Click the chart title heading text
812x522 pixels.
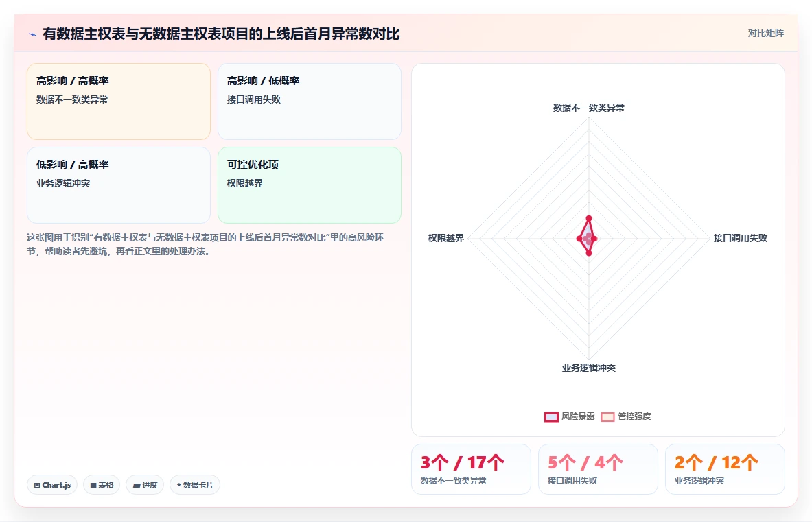tap(221, 34)
